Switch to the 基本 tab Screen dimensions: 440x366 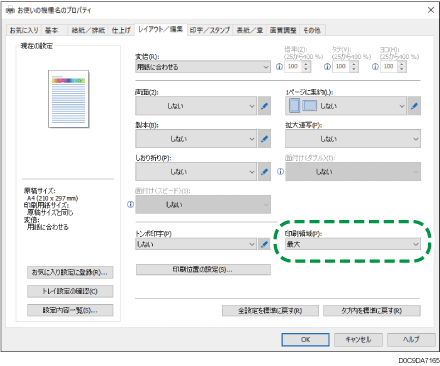[52, 30]
